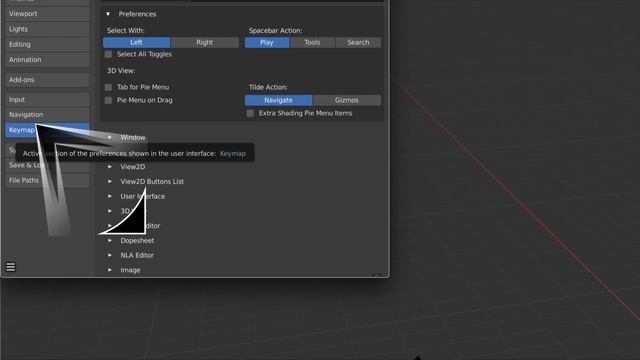This screenshot has height=360, width=640.
Task: Enable Pie Menu on Drag checkbox
Action: [108, 100]
